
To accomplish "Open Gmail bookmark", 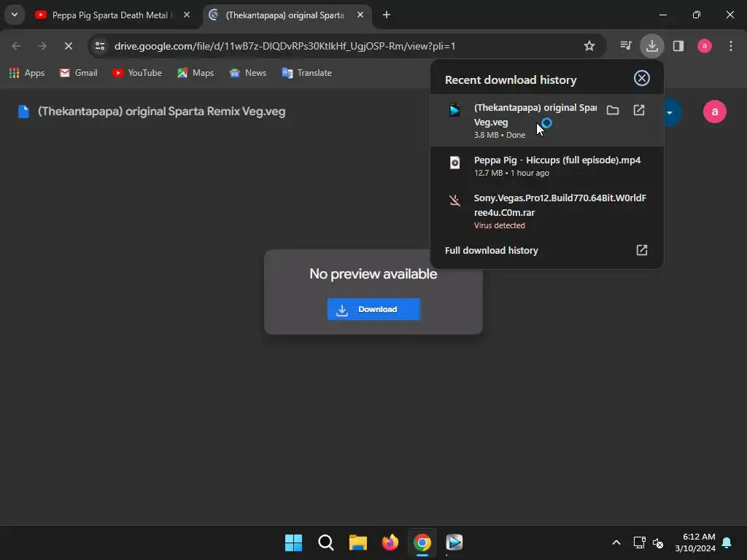I will click(78, 73).
